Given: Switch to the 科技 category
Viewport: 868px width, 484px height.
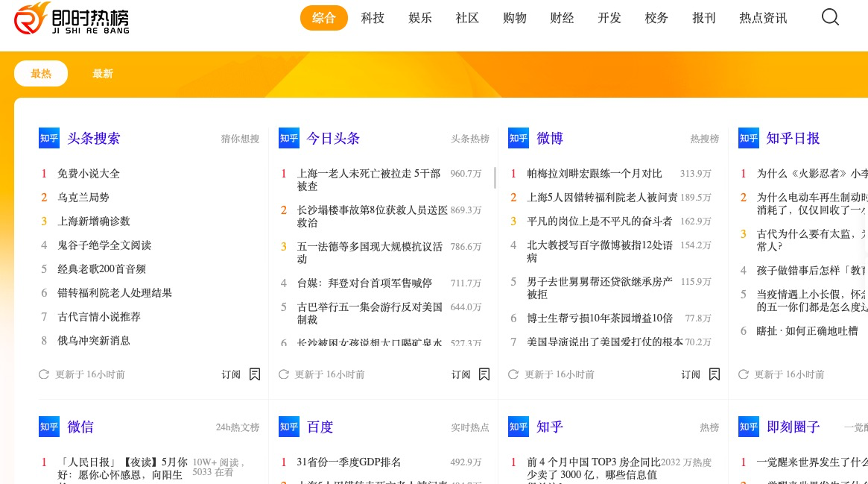Looking at the screenshot, I should (x=373, y=18).
